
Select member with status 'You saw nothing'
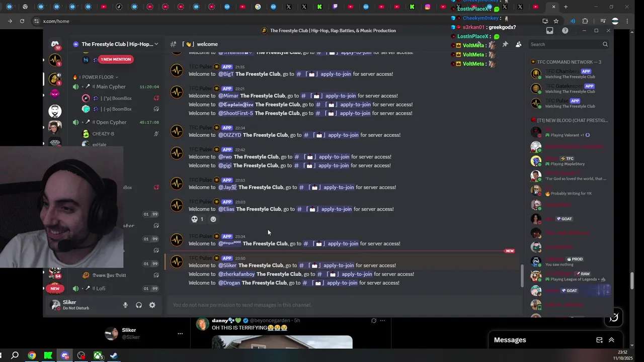click(x=569, y=262)
